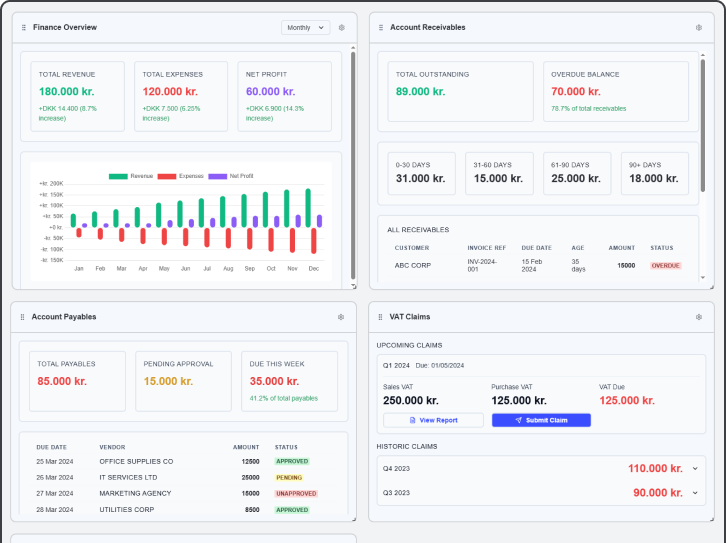Click the OVERDUE status badge for ABC Corp
The image size is (726, 543).
pos(665,266)
